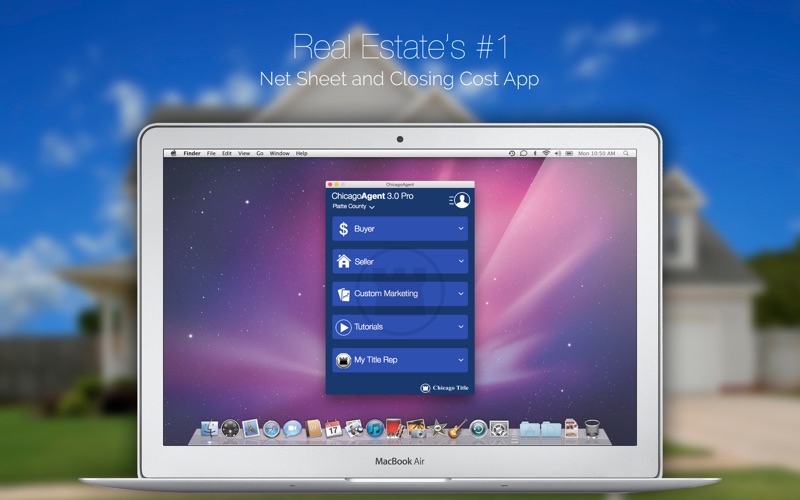Open the document stack beside the Trash

coord(571,429)
